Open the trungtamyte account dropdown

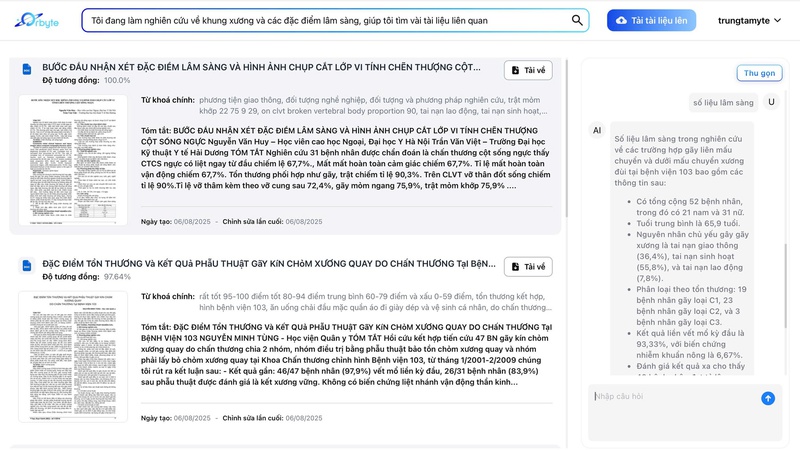click(x=751, y=20)
